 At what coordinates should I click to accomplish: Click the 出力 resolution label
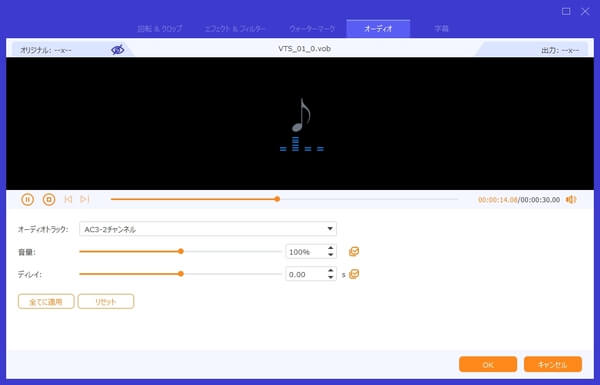coord(560,50)
